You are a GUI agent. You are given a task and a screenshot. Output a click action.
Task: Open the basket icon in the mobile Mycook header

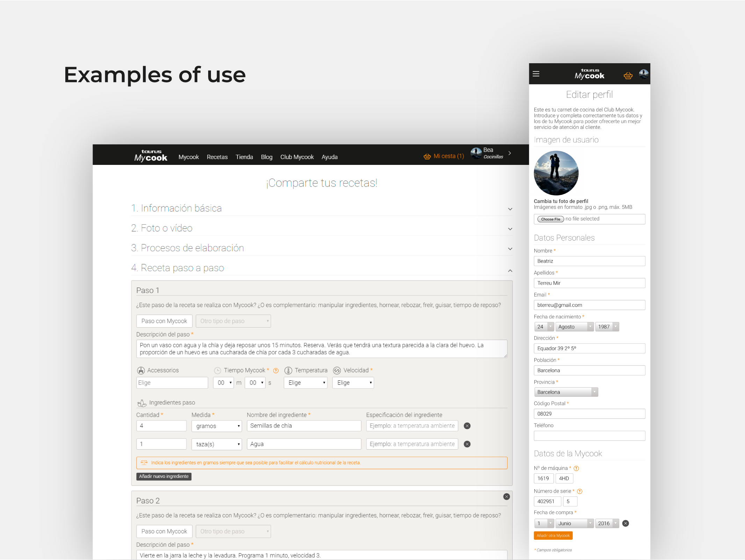[628, 75]
